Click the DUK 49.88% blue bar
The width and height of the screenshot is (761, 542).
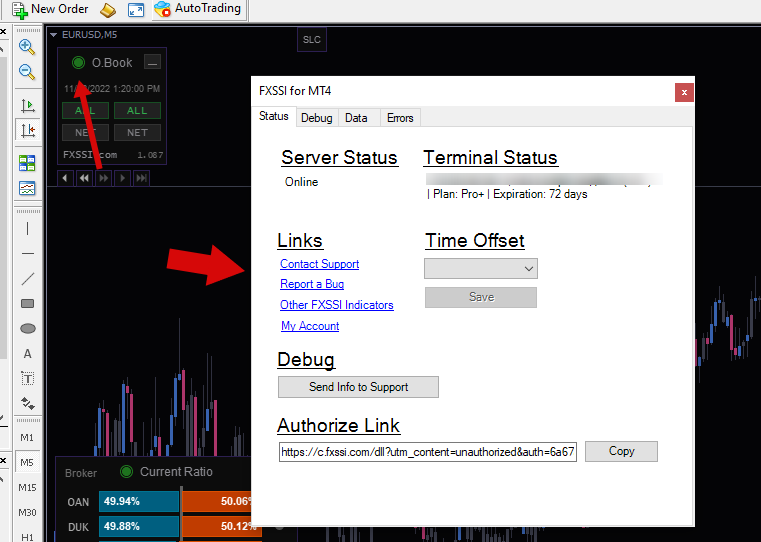tap(139, 526)
